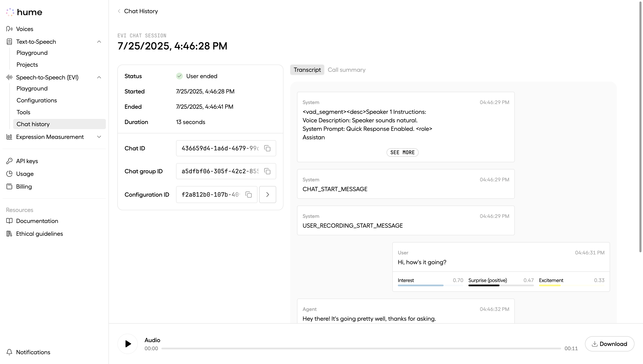Seek on the audio progress bar

(361, 348)
